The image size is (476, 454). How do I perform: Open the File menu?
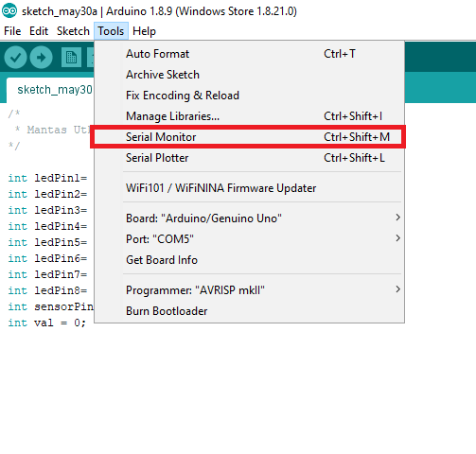[12, 31]
